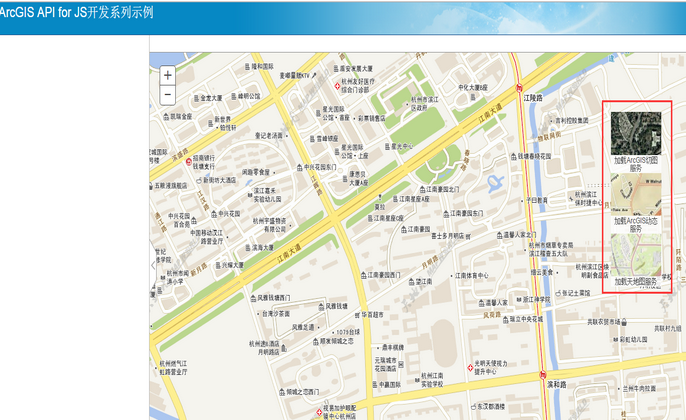Click the 星光中心 map label
686x420 pixels.
tap(402, 147)
